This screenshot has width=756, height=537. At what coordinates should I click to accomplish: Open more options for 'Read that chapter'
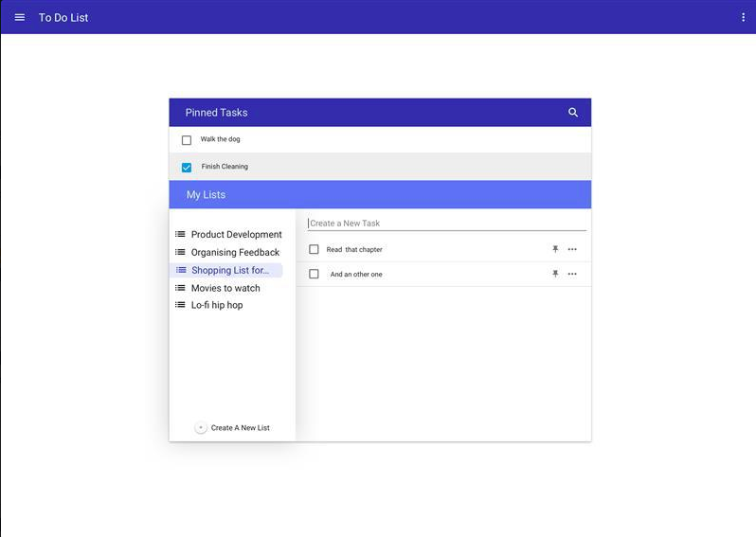[x=572, y=249]
